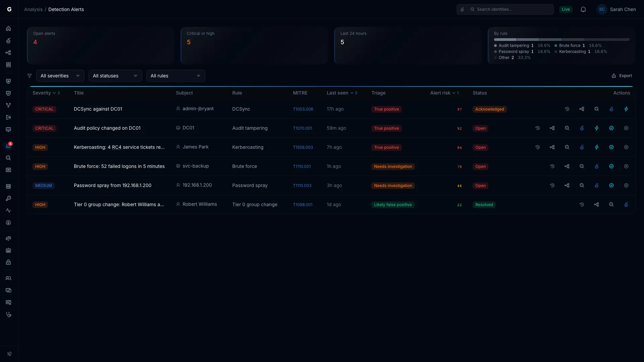The image size is (644, 362).
Task: Click the key icon in sidebar
Action: tap(8, 198)
